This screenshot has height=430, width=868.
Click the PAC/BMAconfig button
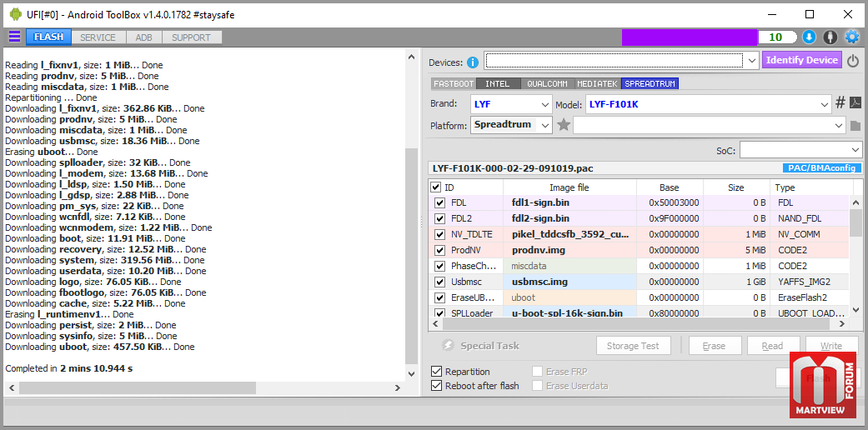coord(821,168)
